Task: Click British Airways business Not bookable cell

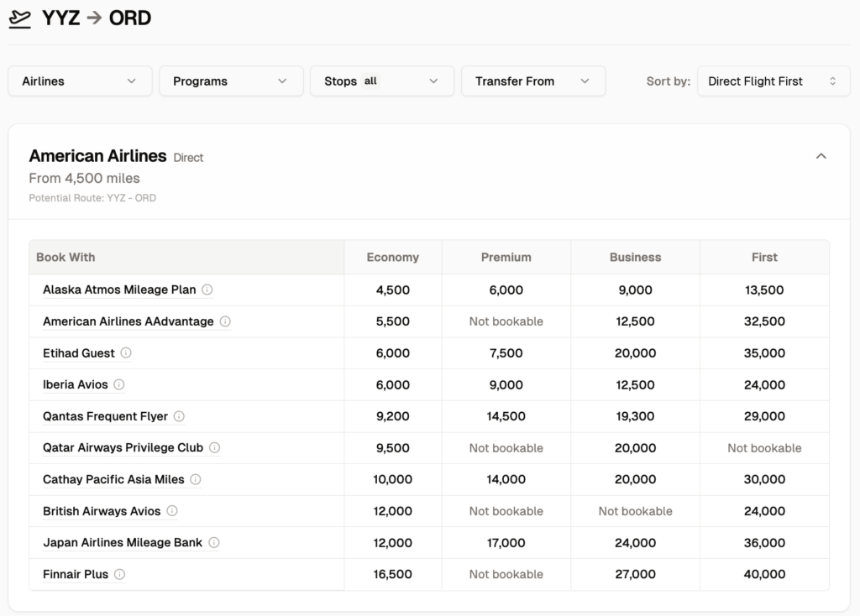Action: click(635, 511)
